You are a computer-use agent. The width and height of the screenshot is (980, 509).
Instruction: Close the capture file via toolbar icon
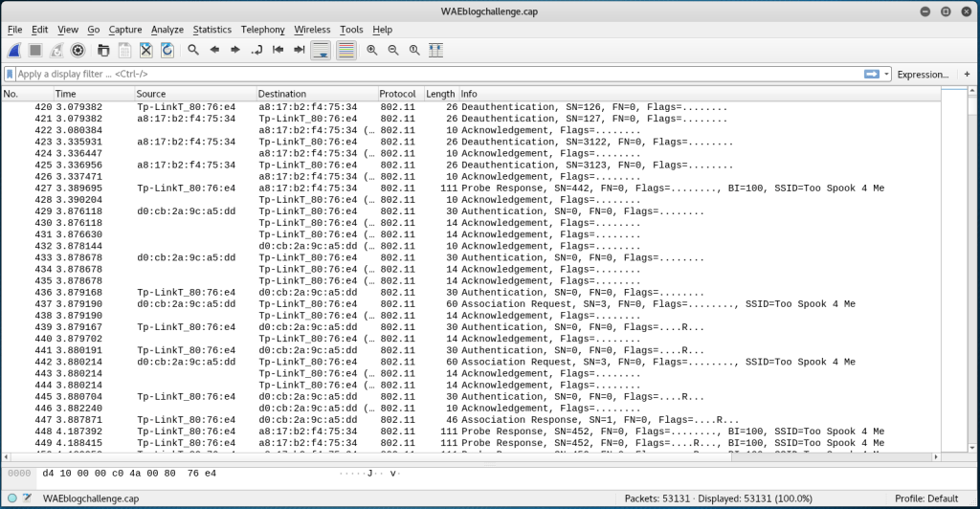pyautogui.click(x=146, y=50)
